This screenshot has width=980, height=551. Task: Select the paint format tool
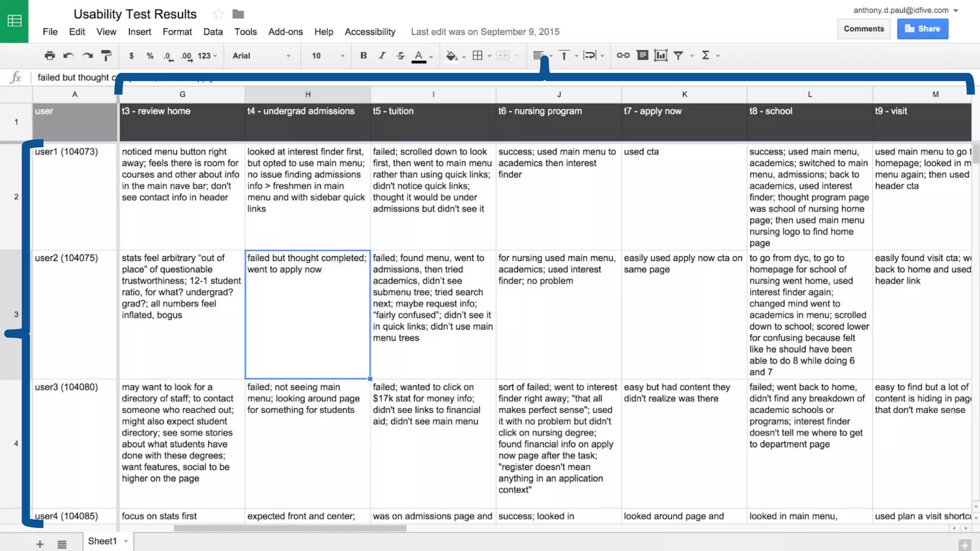(x=106, y=55)
